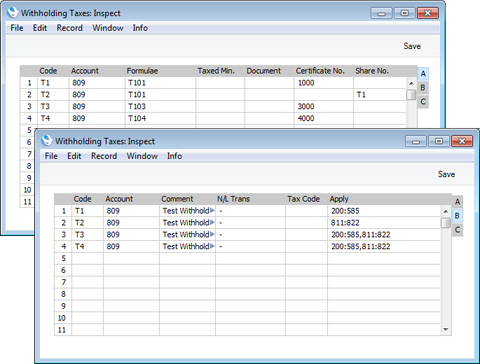Click Save in the back window
The image size is (480, 364).
[412, 46]
